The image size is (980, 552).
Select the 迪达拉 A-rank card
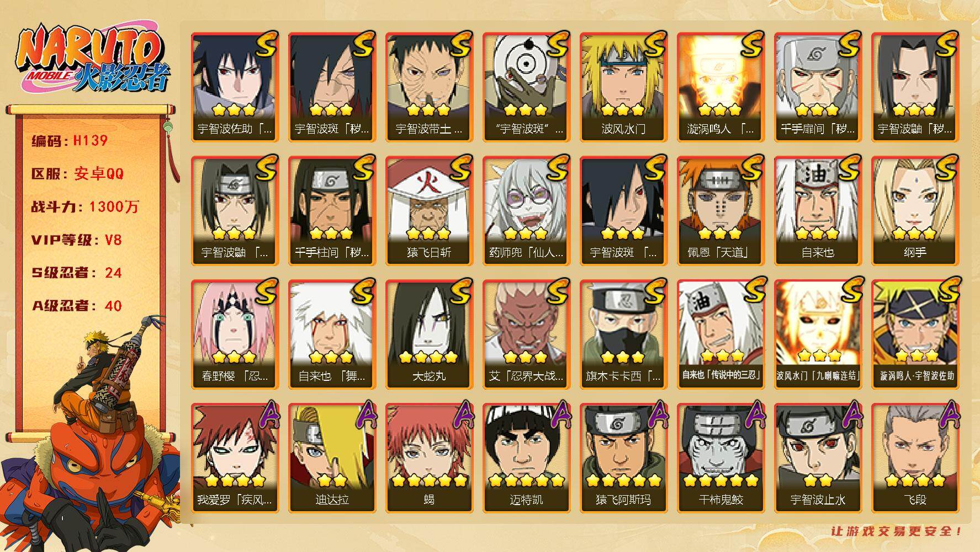332,458
